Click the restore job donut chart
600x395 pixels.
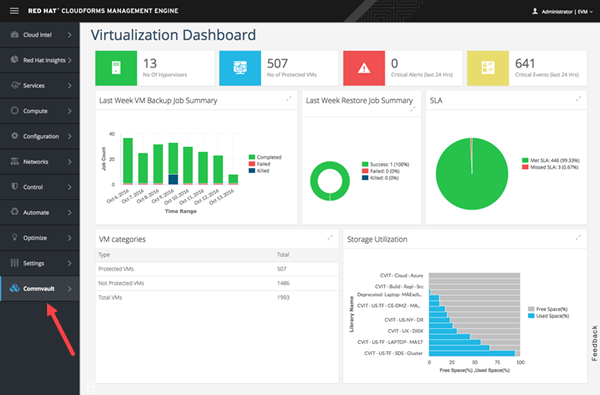pos(330,181)
